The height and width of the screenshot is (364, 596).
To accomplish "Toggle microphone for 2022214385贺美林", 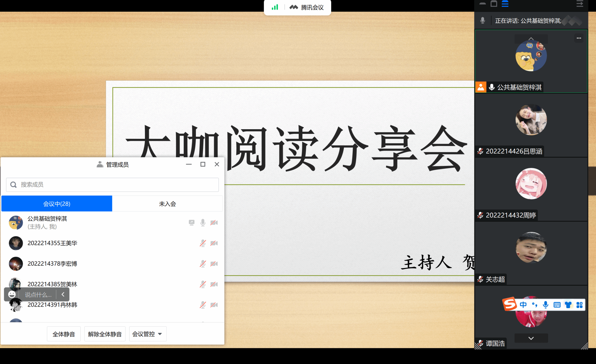I will tap(203, 284).
